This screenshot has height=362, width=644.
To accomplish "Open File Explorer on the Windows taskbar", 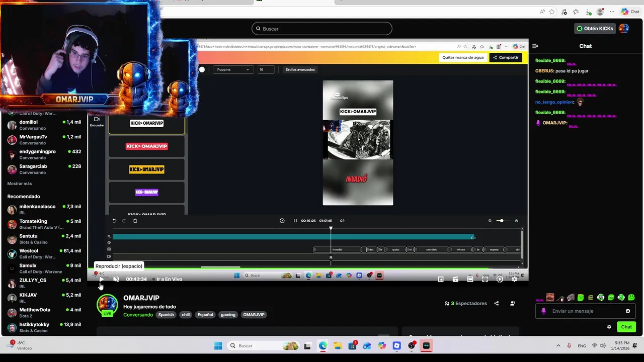I will click(338, 345).
